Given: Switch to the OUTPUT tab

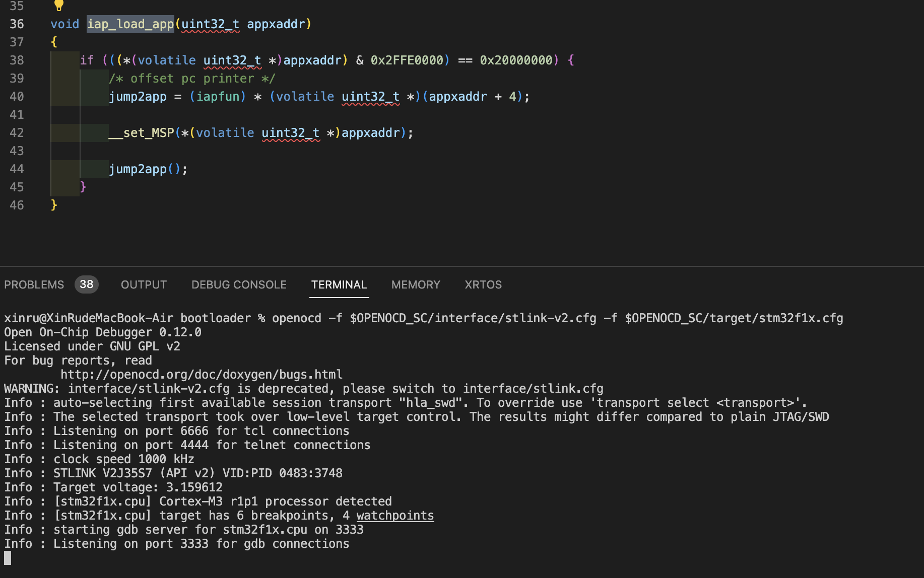Looking at the screenshot, I should (144, 284).
